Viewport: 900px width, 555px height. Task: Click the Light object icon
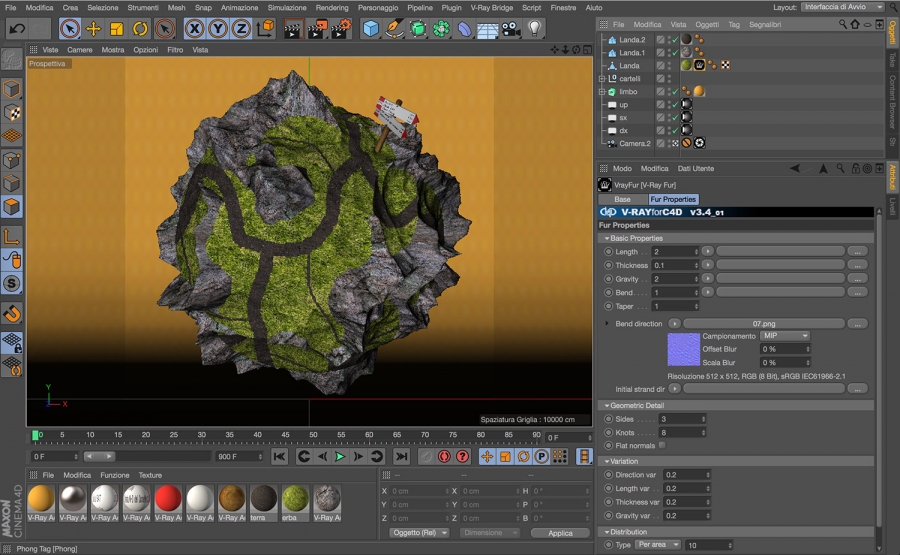click(x=535, y=29)
